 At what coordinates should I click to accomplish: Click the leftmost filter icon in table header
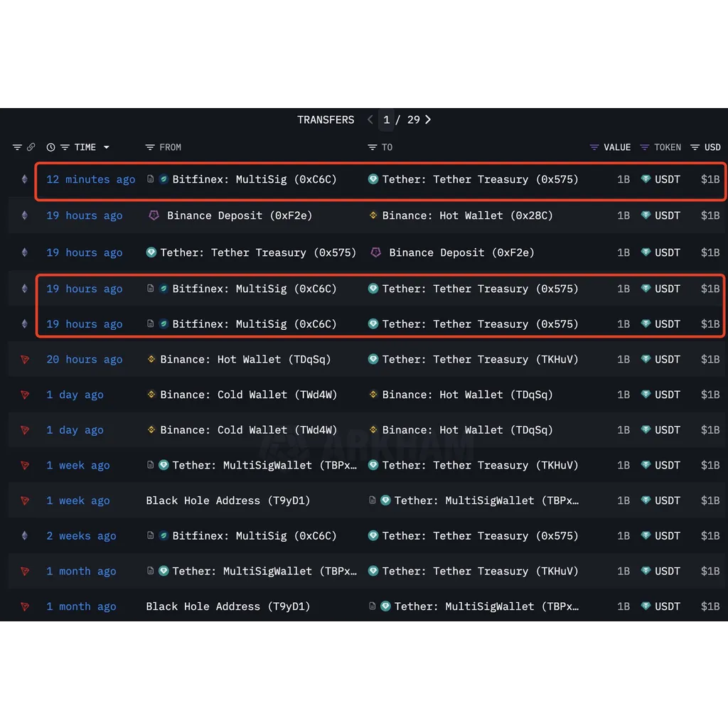tap(17, 147)
